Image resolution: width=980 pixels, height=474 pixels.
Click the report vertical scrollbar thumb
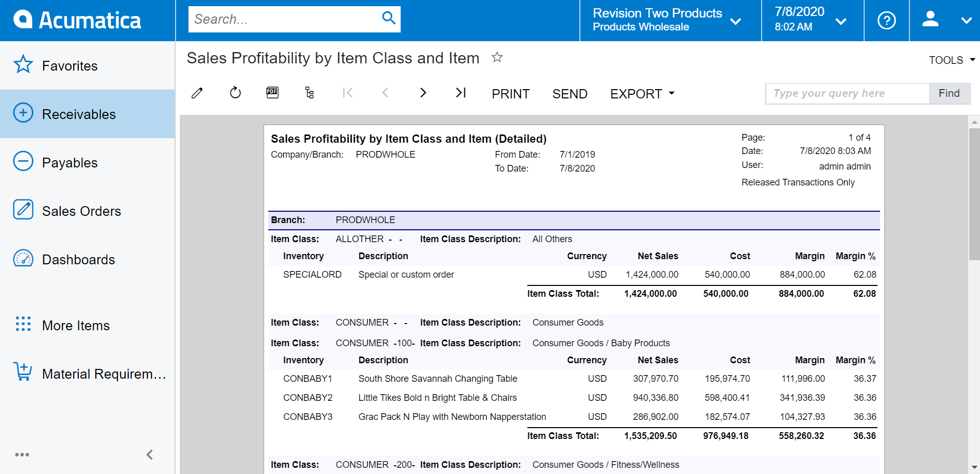point(974,195)
